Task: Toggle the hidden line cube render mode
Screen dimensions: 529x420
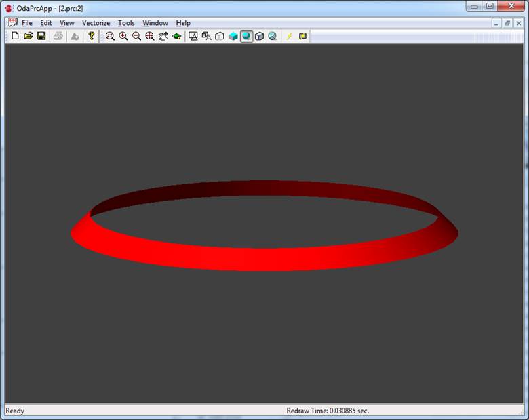Action: coord(220,36)
